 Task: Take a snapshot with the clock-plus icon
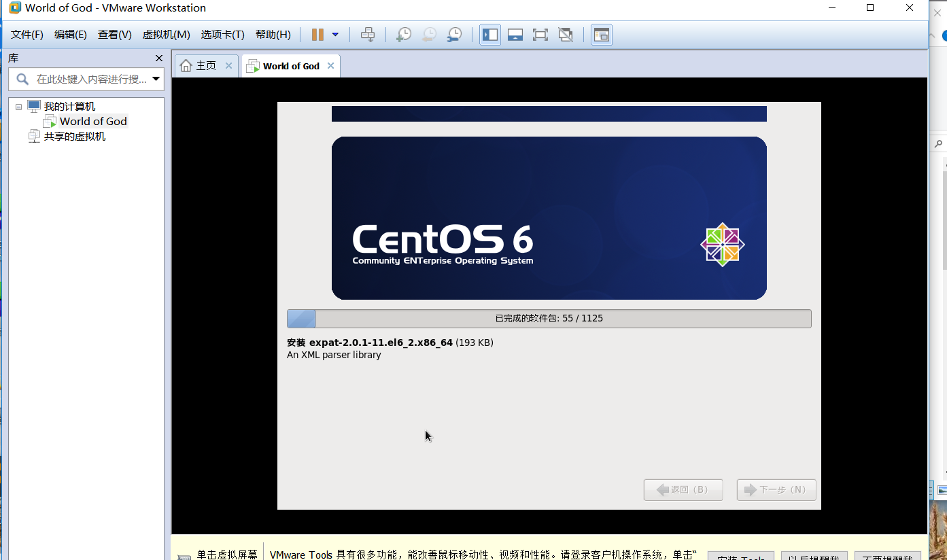[x=404, y=35]
